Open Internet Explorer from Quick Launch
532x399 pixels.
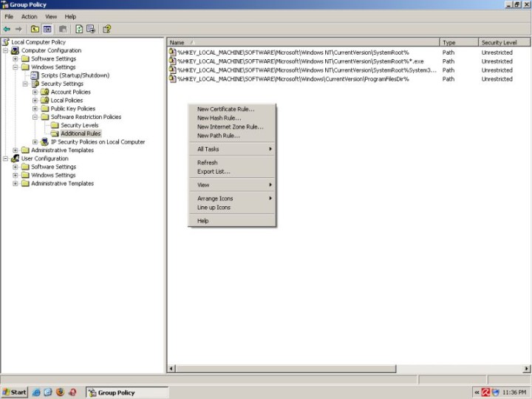click(35, 392)
